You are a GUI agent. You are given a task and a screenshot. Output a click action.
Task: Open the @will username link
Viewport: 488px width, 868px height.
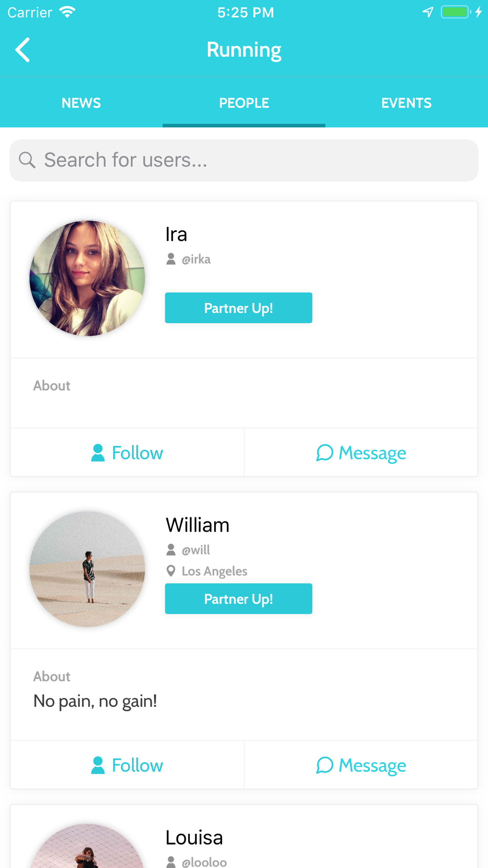pyautogui.click(x=196, y=550)
